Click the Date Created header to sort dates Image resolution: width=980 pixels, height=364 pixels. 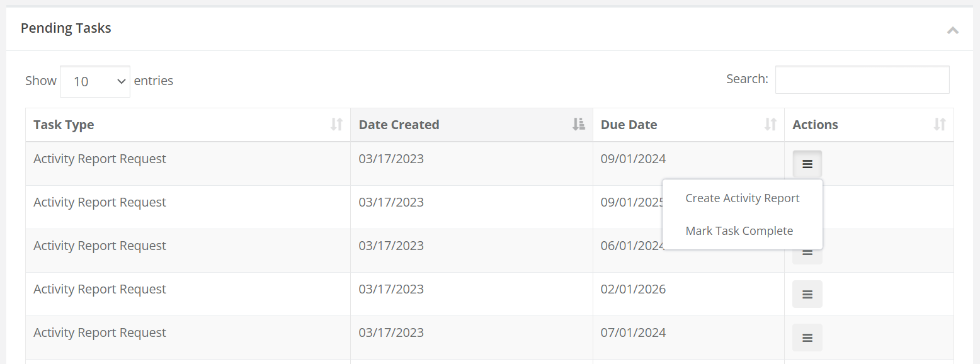pyautogui.click(x=399, y=124)
